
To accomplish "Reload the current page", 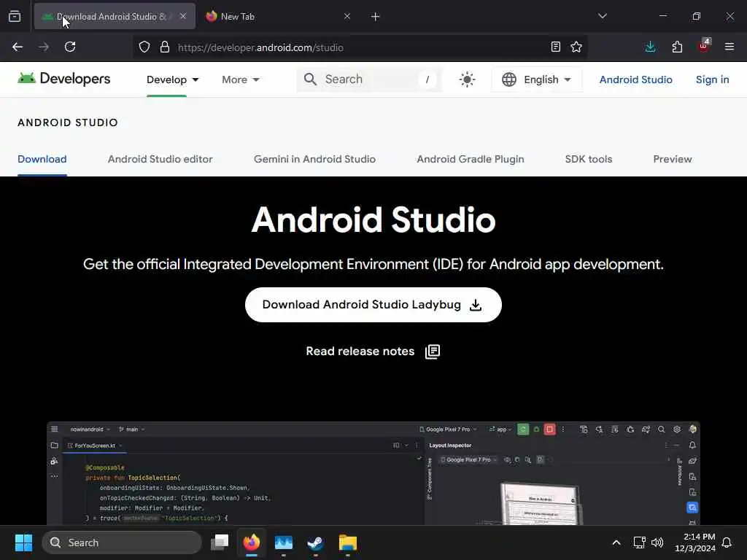I will click(70, 47).
